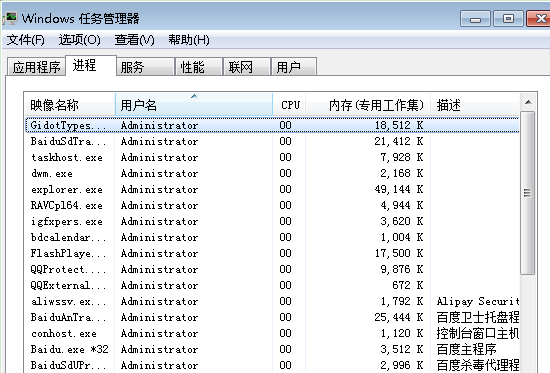Viewport: 550px width, 373px height.
Task: Open the 选项(O) menu
Action: 79,40
